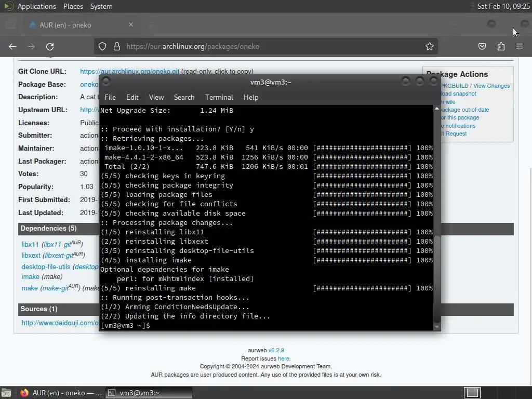Image resolution: width=532 pixels, height=399 pixels.
Task: Open Firefox extensions puzzle icon
Action: pos(501,46)
